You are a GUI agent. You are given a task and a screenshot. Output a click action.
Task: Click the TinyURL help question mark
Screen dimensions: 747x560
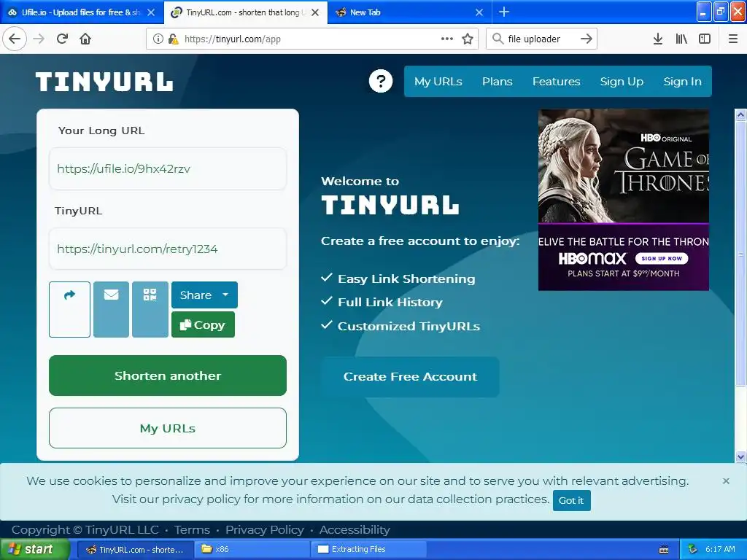point(381,82)
